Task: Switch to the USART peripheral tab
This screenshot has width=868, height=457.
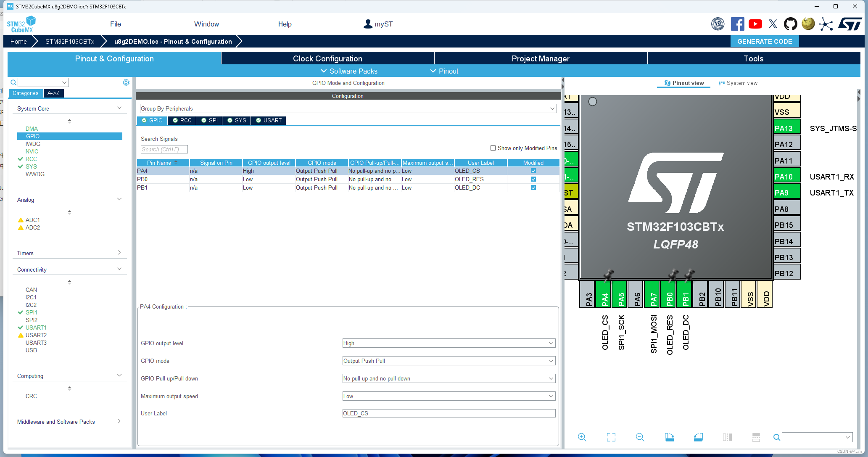Action: 268,120
